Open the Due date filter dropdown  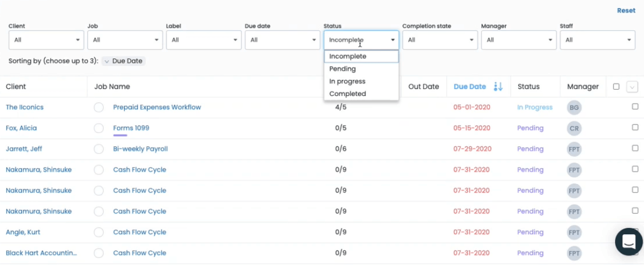[282, 40]
